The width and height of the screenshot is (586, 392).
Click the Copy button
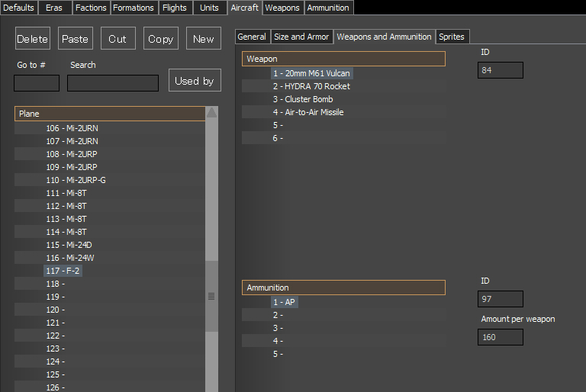click(x=161, y=38)
